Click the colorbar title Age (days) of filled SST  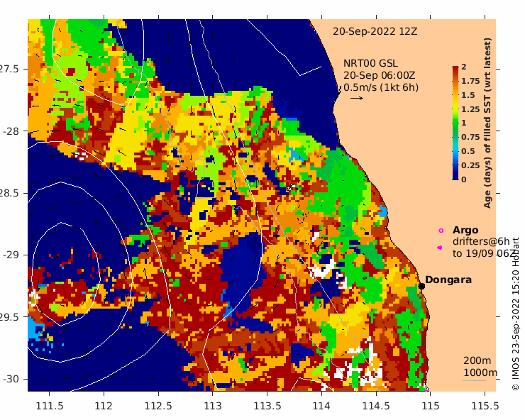[487, 123]
